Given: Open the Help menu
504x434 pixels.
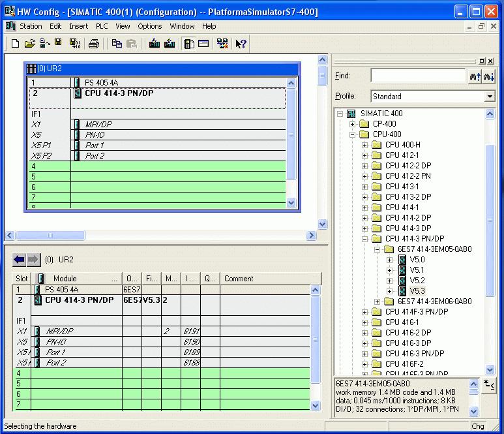Looking at the screenshot, I should coord(209,26).
